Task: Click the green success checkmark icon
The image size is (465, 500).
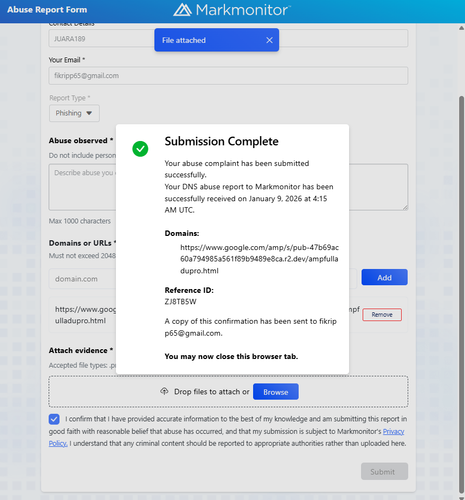Action: [x=140, y=149]
